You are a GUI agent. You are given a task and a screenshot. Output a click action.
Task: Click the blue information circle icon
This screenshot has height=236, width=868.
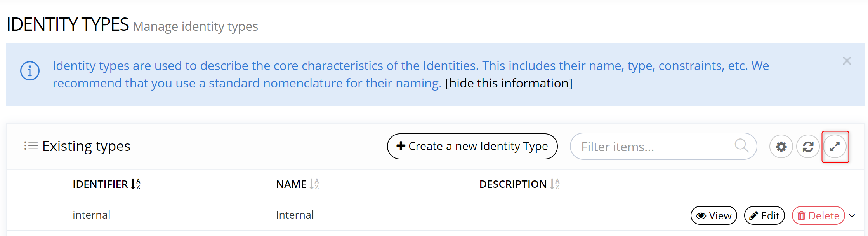coord(30,71)
